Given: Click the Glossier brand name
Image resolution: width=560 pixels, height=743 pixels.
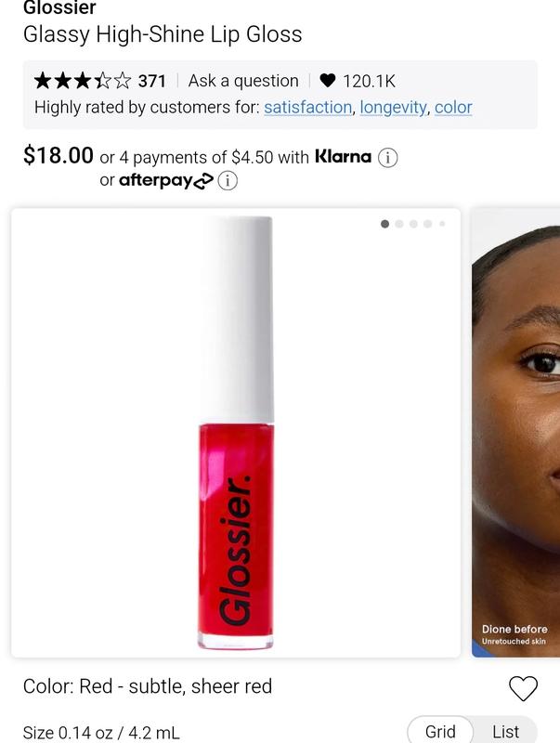Looking at the screenshot, I should point(59,7).
